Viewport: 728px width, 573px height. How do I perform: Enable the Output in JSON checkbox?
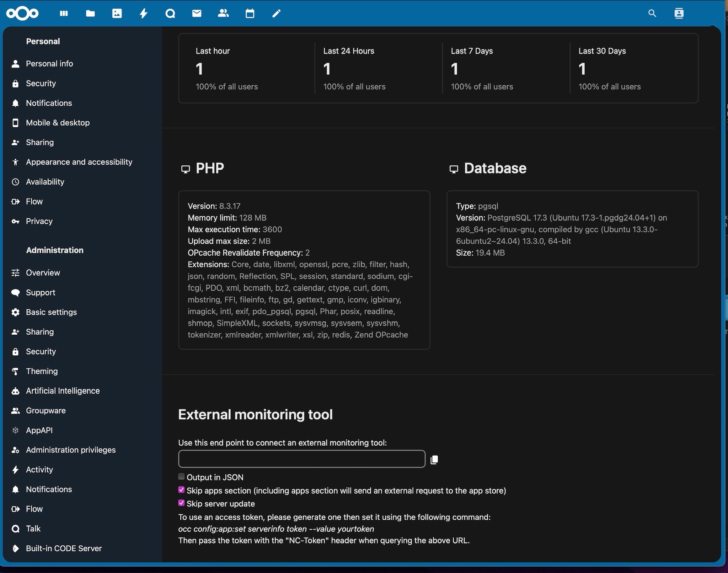coord(181,477)
